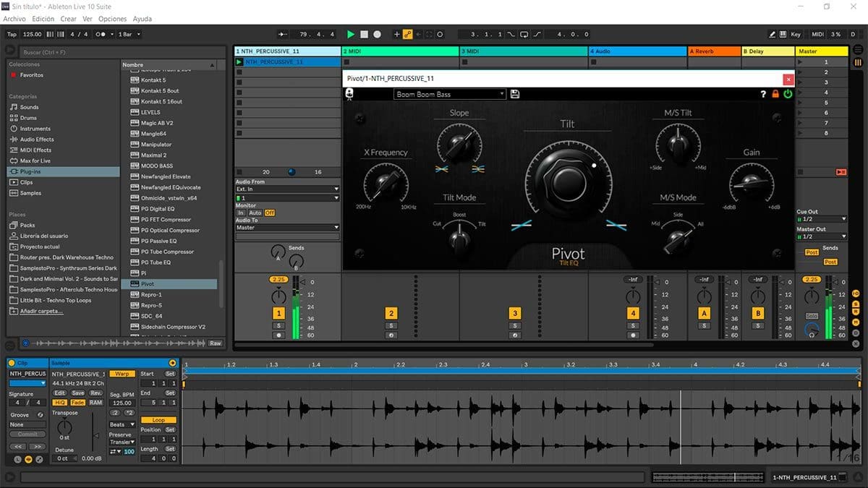Screen dimensions: 868x488
Task: Toggle track 2 MIDI activator
Action: (391, 313)
